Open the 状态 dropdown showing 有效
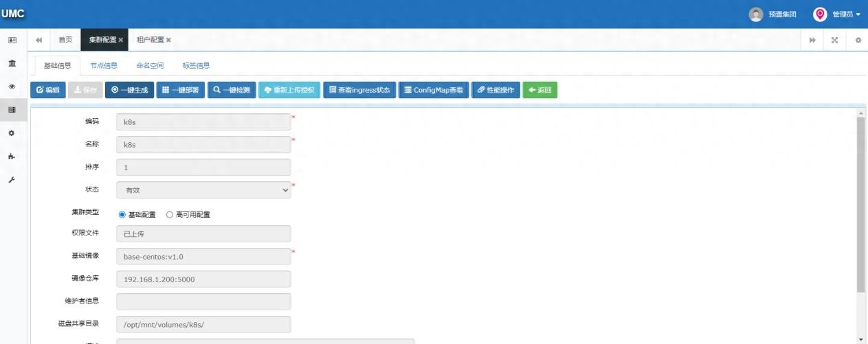Image resolution: width=868 pixels, height=344 pixels. tap(203, 190)
